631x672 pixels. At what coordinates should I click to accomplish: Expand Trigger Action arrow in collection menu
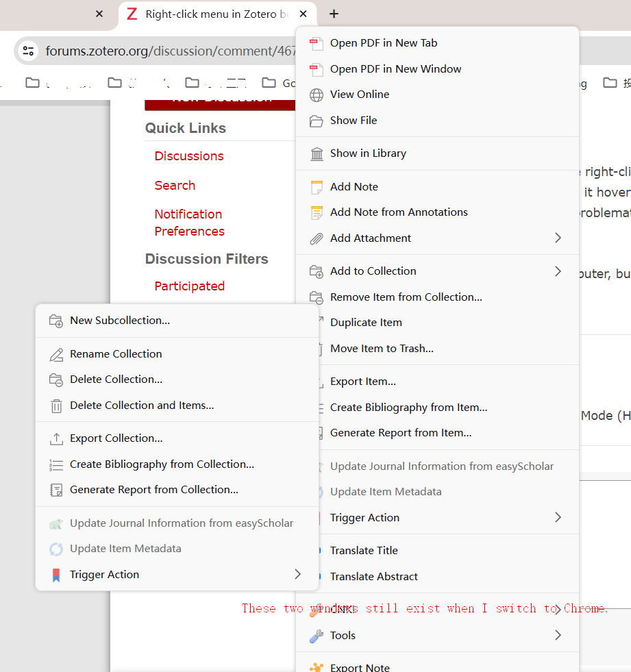click(297, 574)
